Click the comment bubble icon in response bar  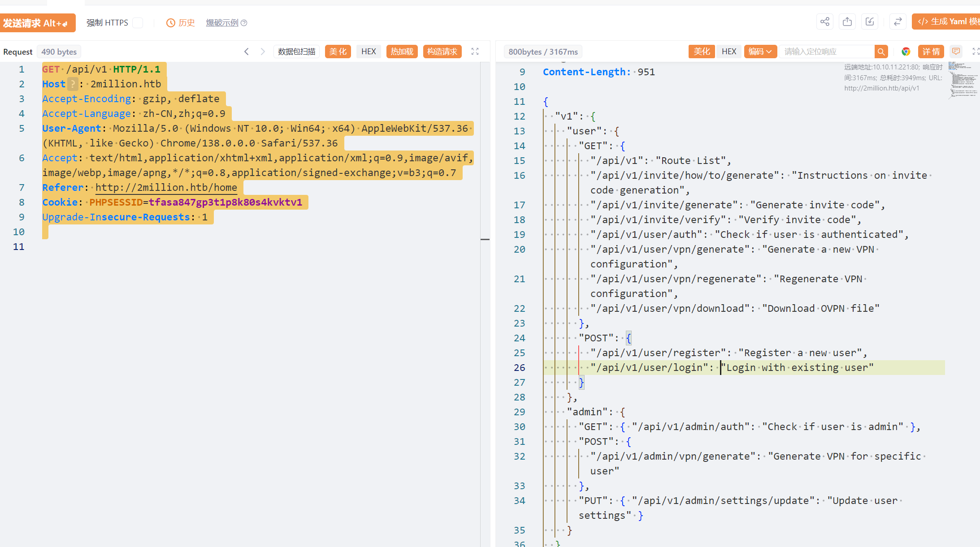(956, 52)
